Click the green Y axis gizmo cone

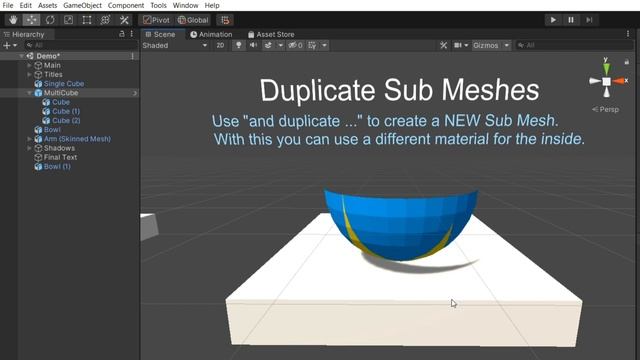[x=606, y=68]
